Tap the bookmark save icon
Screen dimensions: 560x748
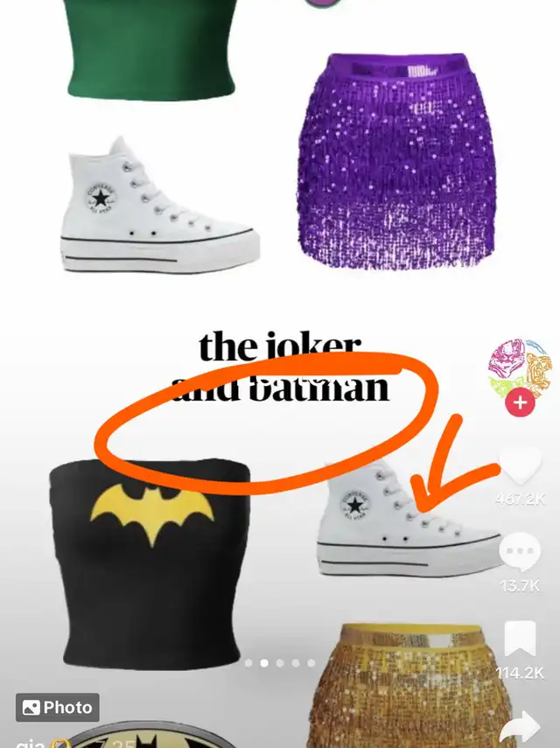click(520, 640)
